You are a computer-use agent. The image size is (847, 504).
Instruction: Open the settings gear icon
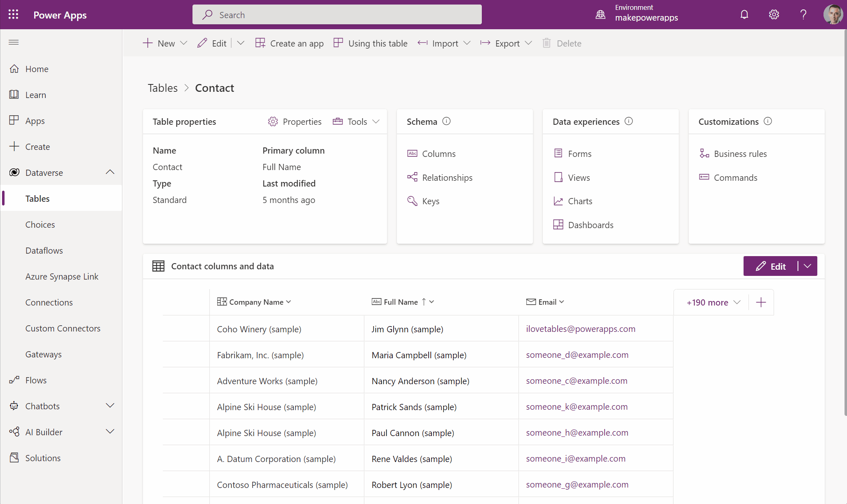pos(774,15)
